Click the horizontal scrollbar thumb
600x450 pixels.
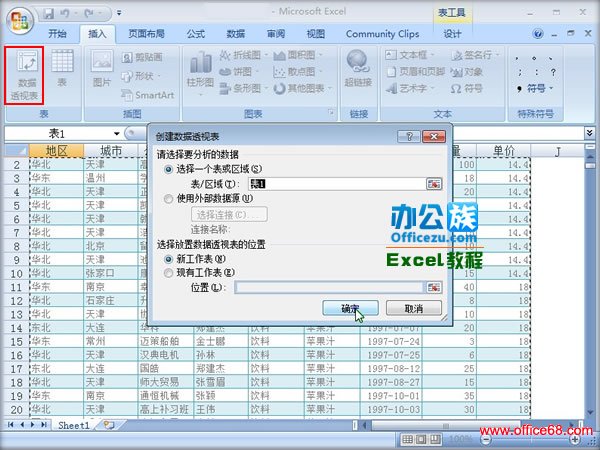click(x=446, y=425)
